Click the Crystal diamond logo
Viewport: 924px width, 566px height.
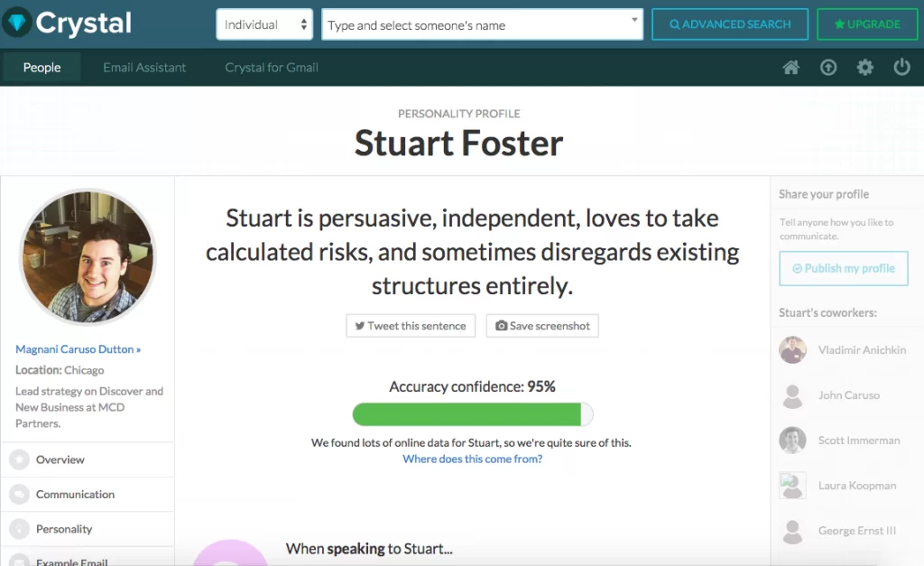coord(16,23)
